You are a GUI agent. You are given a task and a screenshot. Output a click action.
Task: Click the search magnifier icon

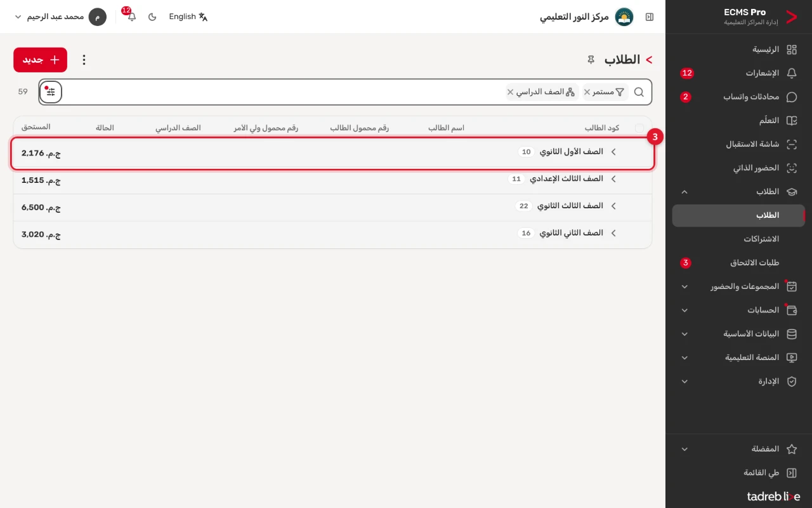point(639,92)
